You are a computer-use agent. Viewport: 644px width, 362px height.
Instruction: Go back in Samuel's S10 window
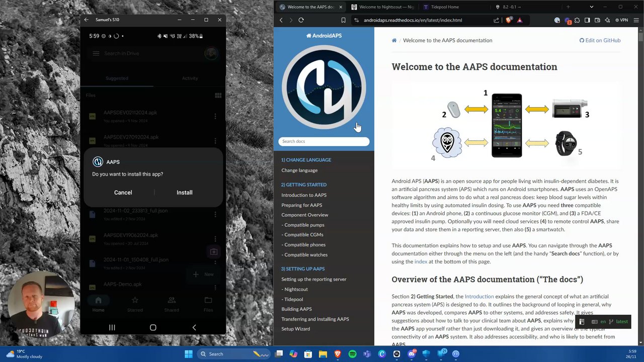coord(86,20)
